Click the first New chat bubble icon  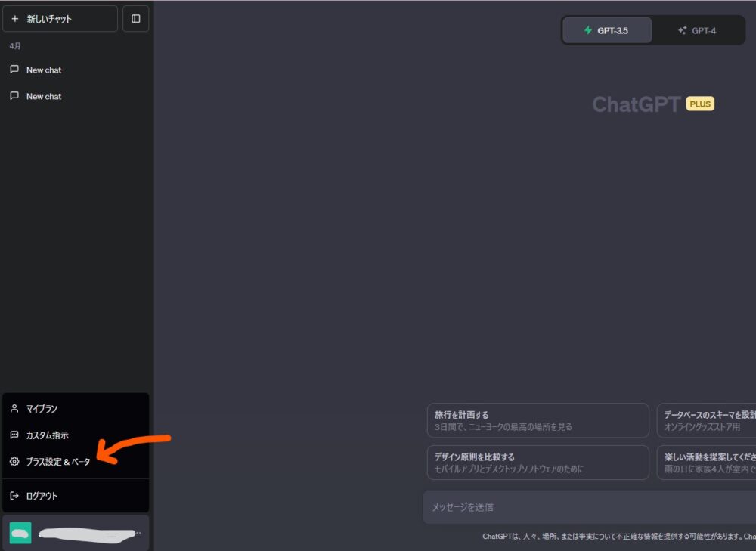14,70
